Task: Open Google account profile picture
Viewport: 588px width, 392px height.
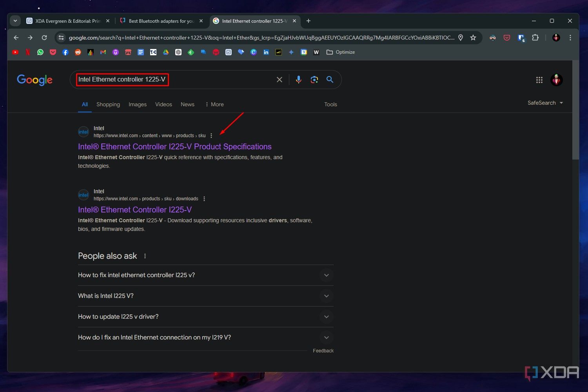Action: tap(557, 80)
